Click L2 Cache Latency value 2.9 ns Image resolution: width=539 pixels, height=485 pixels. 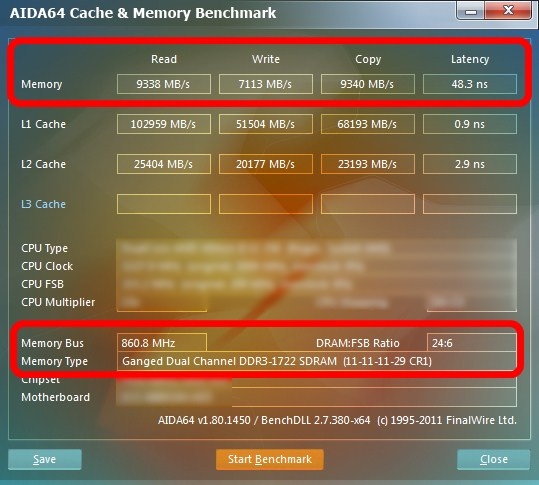[x=470, y=164]
